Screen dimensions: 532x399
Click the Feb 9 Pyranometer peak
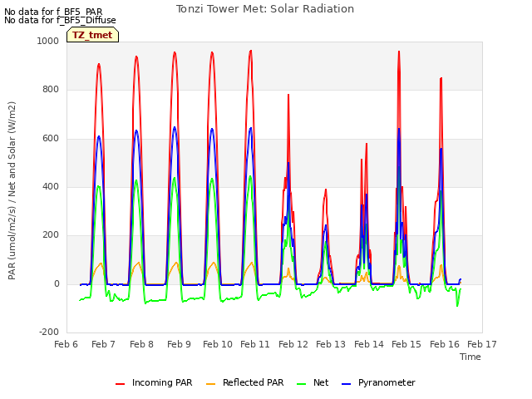[175, 127]
